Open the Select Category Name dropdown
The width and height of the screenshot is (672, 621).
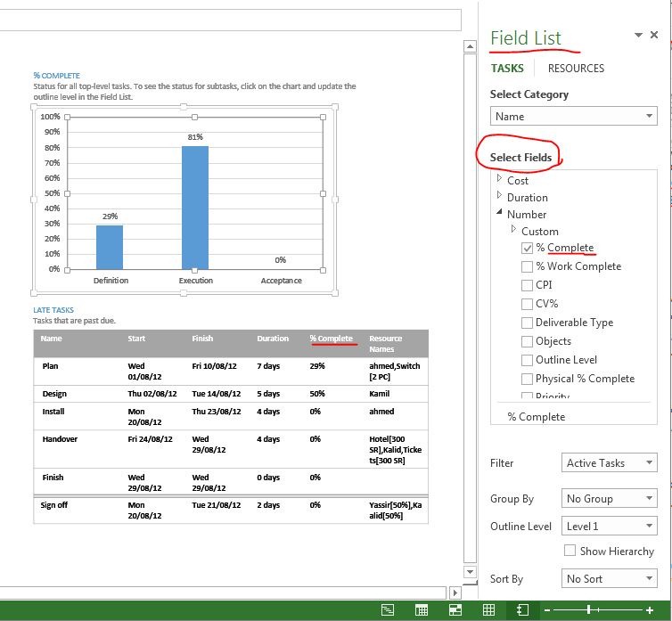pyautogui.click(x=573, y=116)
